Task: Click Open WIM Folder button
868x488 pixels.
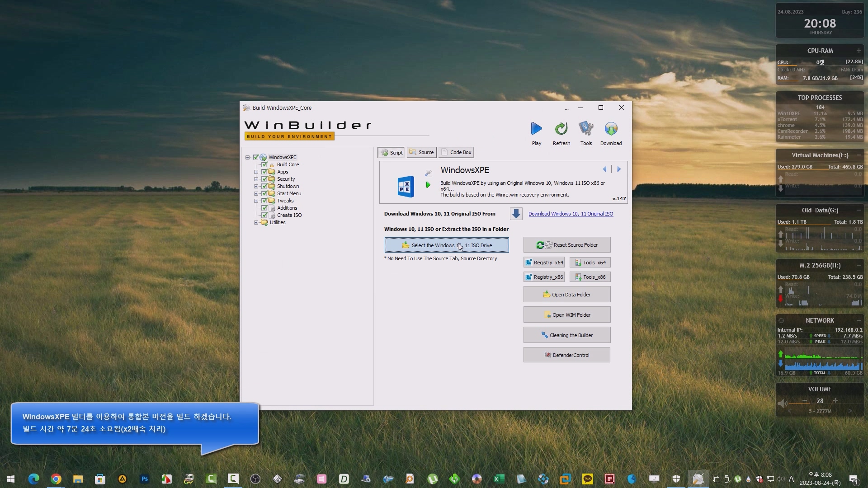Action: point(567,315)
